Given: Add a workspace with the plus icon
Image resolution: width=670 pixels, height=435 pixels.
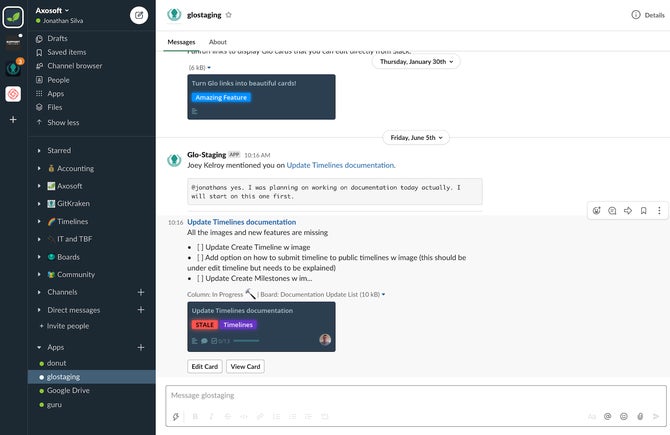Looking at the screenshot, I should click(13, 120).
